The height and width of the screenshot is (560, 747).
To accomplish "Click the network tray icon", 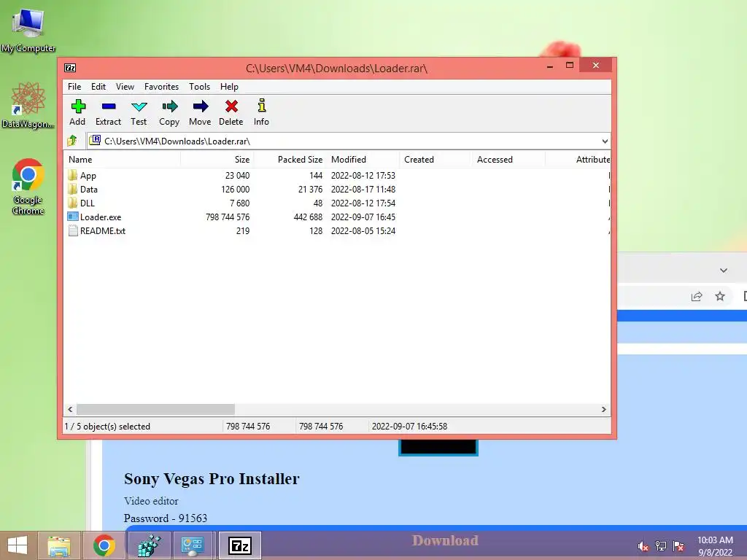I will point(661,546).
